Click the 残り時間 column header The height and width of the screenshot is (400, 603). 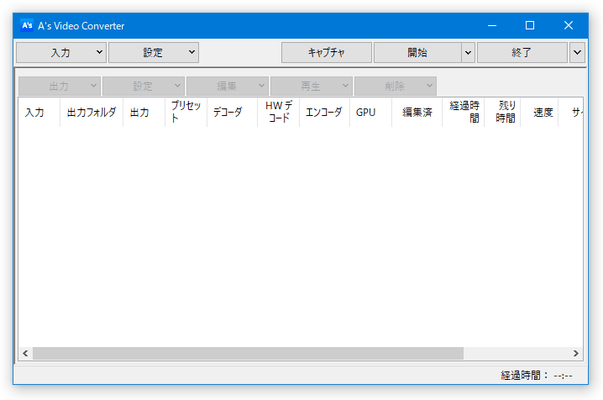click(503, 112)
